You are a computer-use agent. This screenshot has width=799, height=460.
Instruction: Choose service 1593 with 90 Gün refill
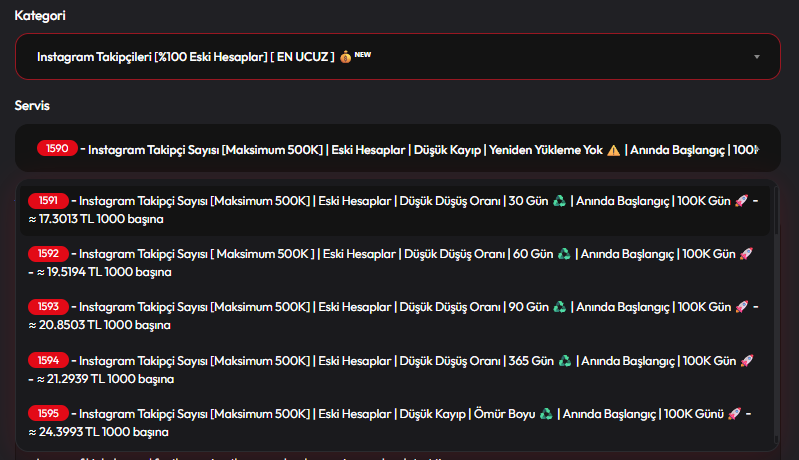(395, 315)
